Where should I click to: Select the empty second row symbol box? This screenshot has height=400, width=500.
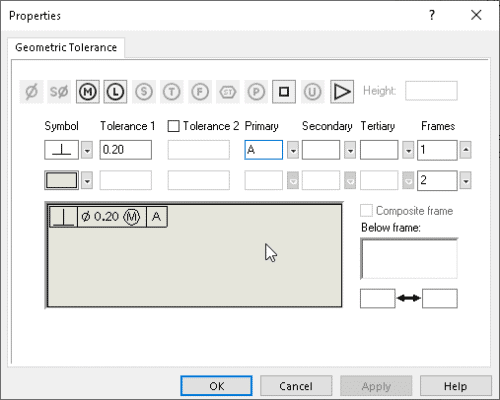pyautogui.click(x=62, y=181)
